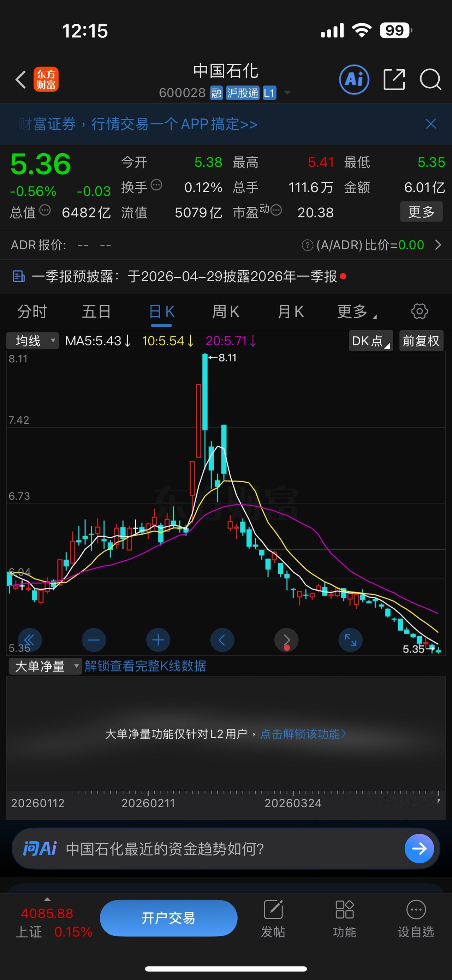Tap the back arrow icon
Image resolution: width=452 pixels, height=980 pixels.
click(x=20, y=79)
